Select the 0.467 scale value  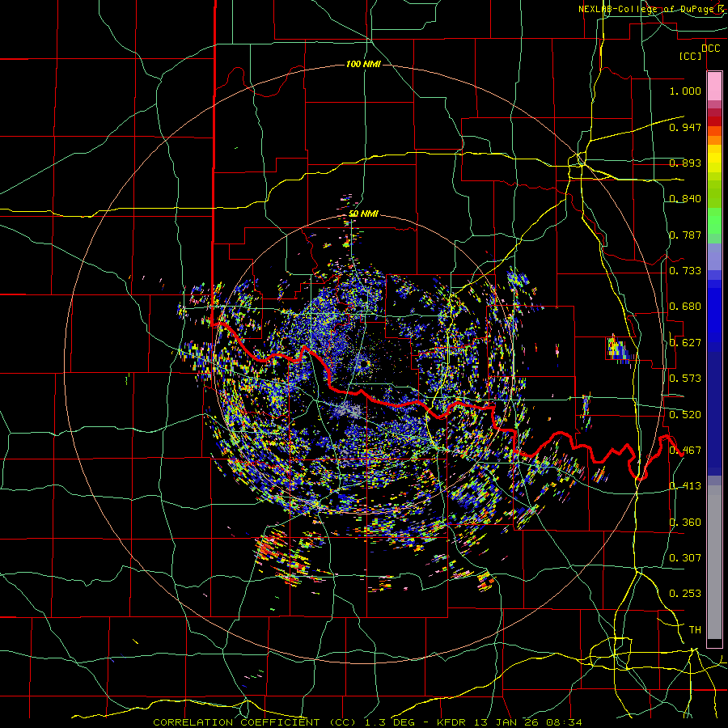tap(685, 451)
